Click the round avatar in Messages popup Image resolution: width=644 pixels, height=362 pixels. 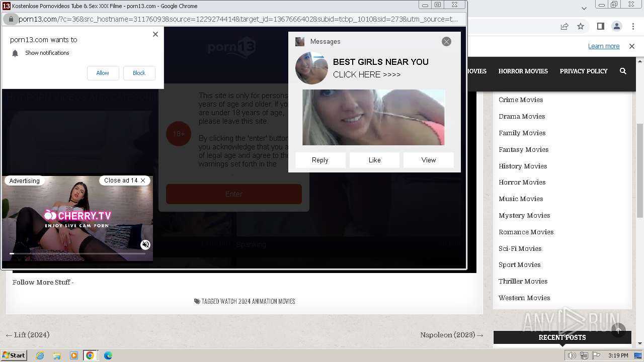[311, 68]
